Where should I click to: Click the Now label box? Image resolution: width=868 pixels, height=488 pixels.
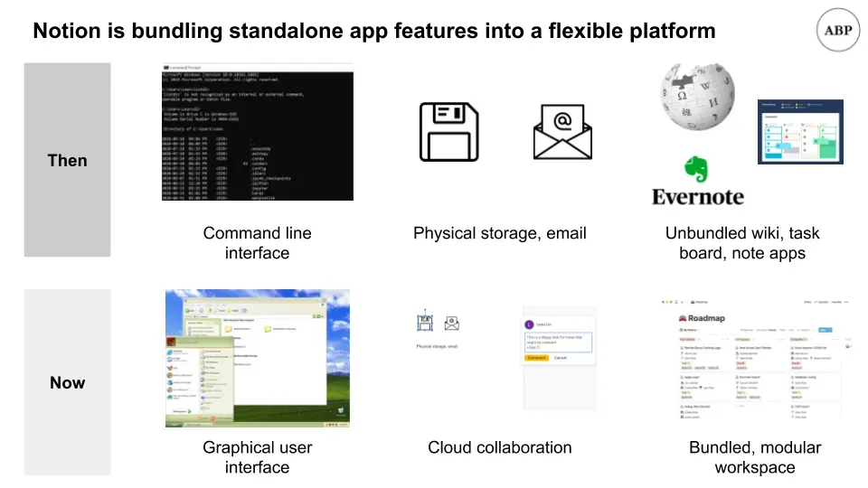tap(67, 382)
